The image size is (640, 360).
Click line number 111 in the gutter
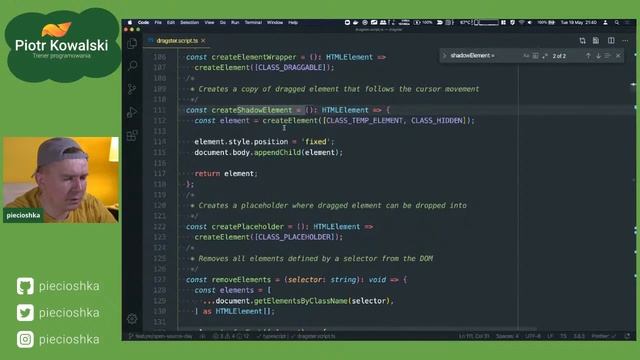[160, 110]
